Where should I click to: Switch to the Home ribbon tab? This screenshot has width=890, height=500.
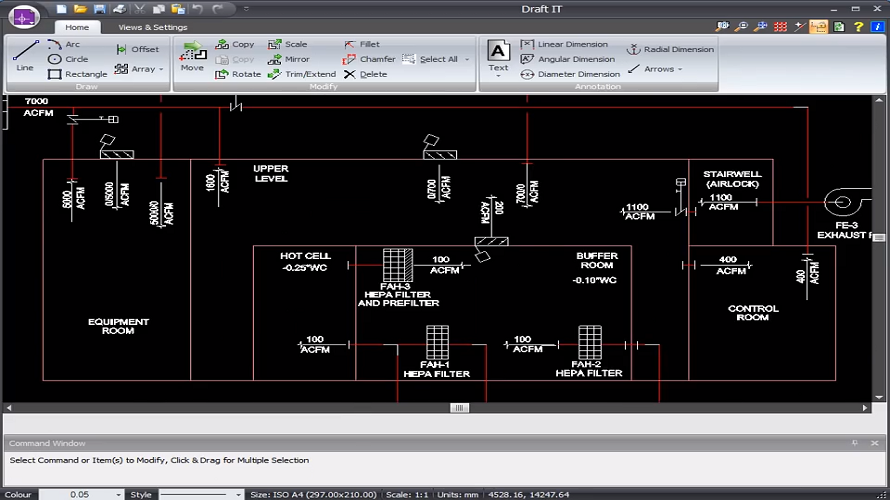click(77, 27)
